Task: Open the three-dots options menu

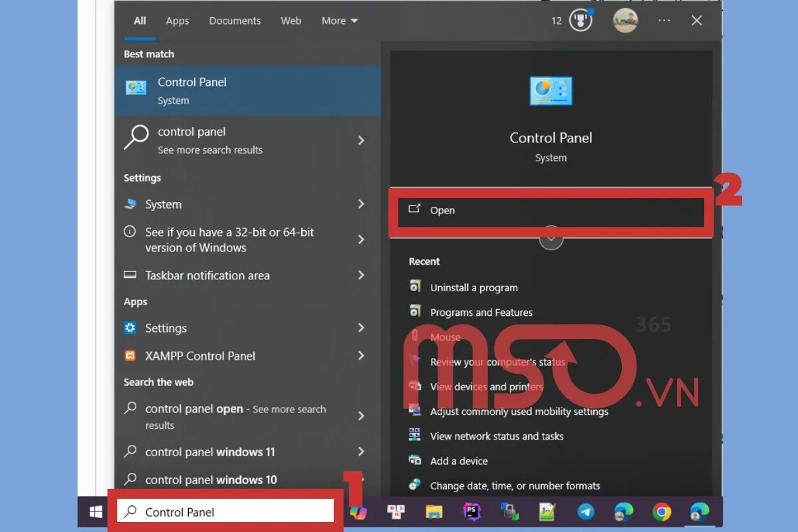Action: tap(664, 21)
